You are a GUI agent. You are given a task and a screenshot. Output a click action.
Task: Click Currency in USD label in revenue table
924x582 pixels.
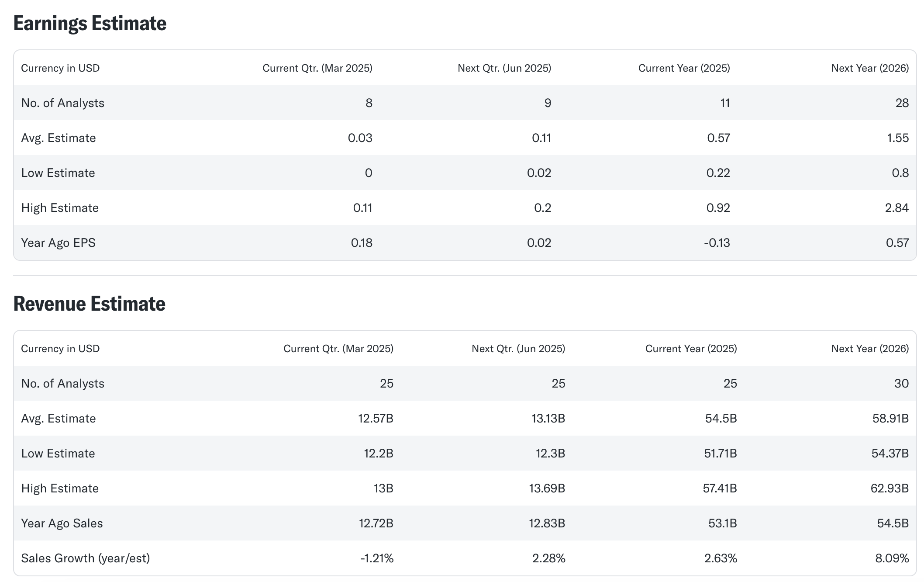pos(60,349)
